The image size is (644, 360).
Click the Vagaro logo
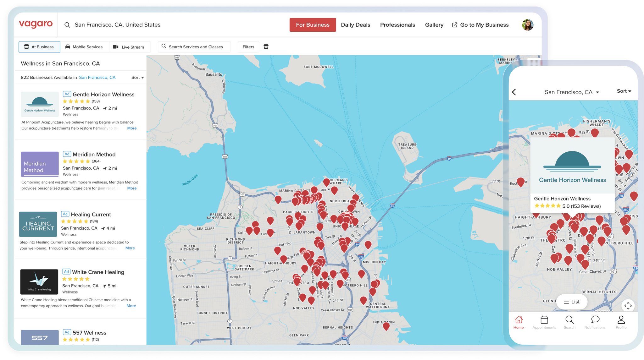coord(36,24)
